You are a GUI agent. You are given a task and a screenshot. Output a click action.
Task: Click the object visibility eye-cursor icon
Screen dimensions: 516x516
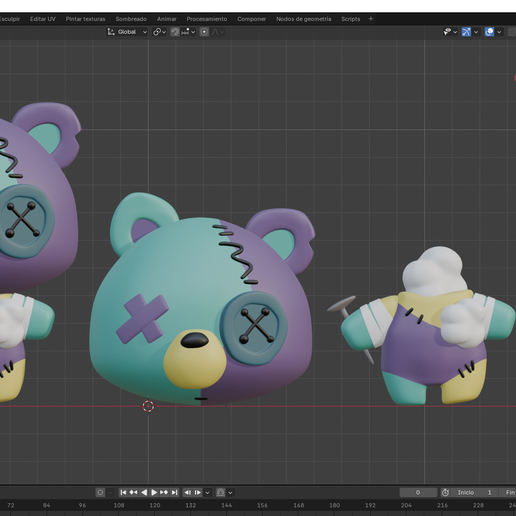tap(447, 32)
